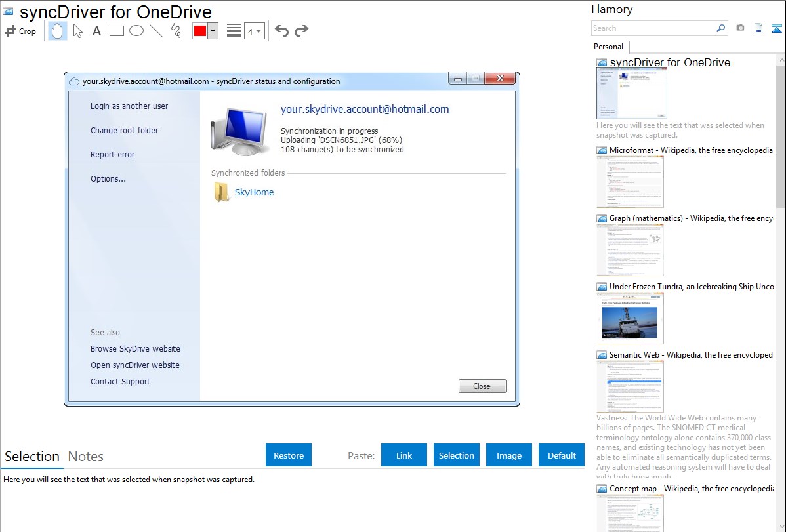
Task: Select the text annotation tool
Action: coord(96,31)
